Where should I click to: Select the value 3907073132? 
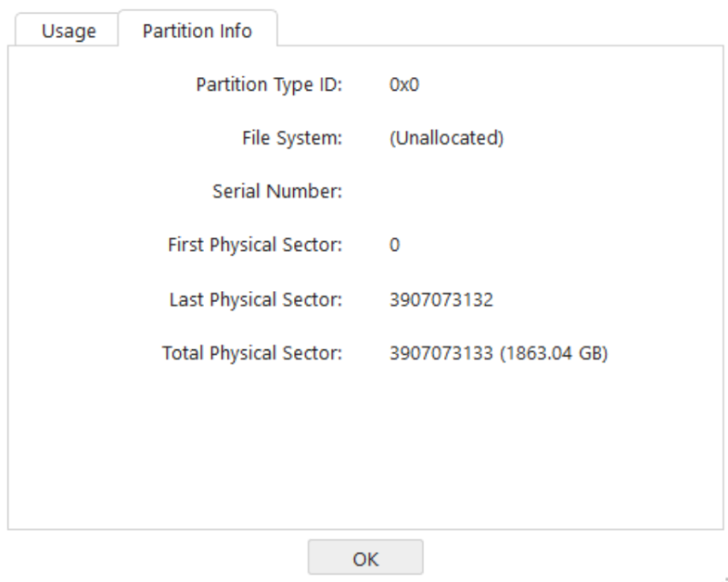pyautogui.click(x=441, y=299)
